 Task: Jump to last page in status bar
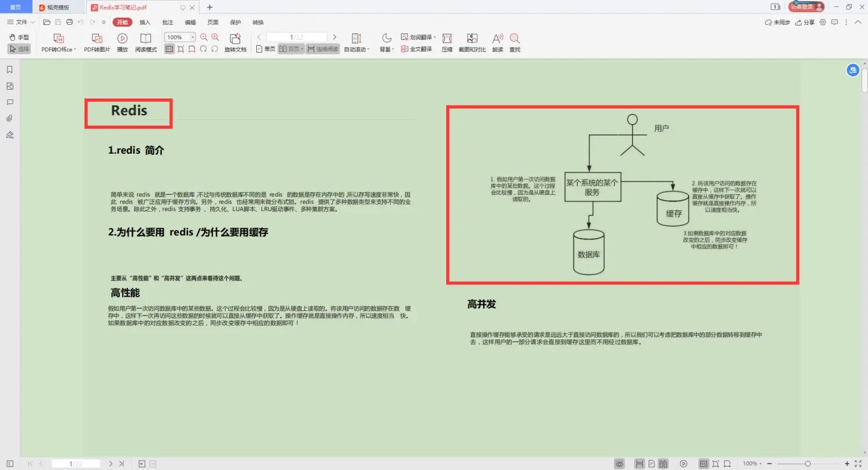pyautogui.click(x=122, y=464)
